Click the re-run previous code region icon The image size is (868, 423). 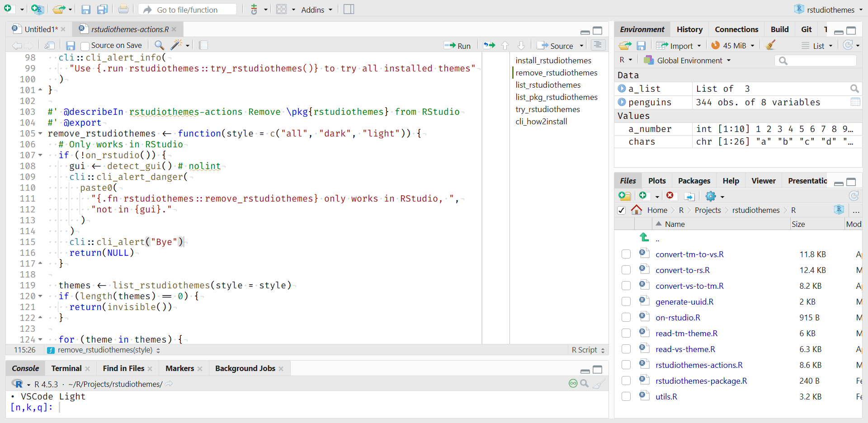(x=489, y=45)
